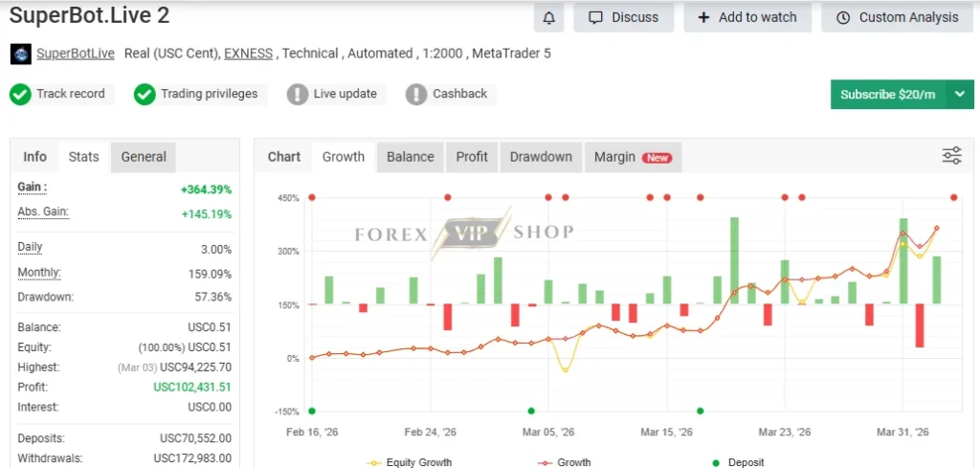Click the USC94,225.70 highest value
This screenshot has width=980, height=468.
[195, 368]
